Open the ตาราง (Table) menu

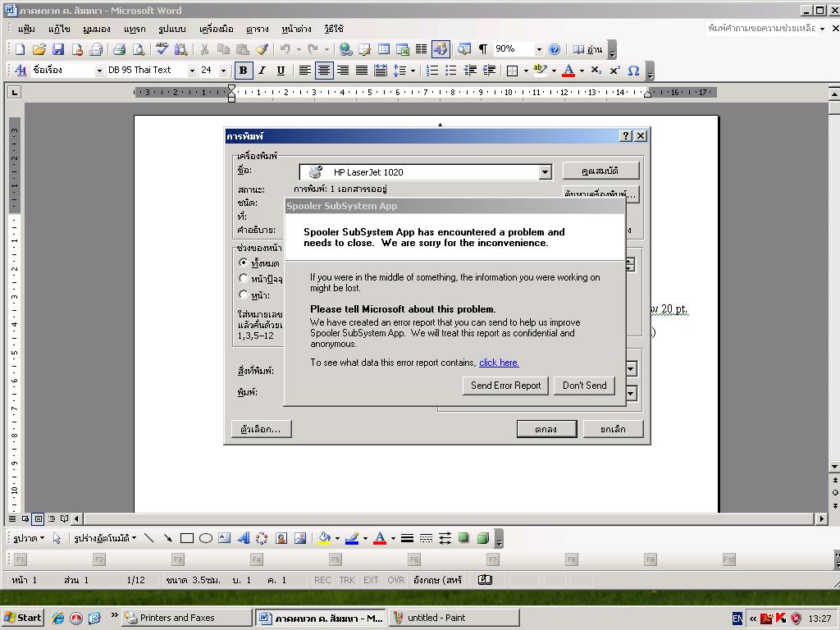pos(257,29)
